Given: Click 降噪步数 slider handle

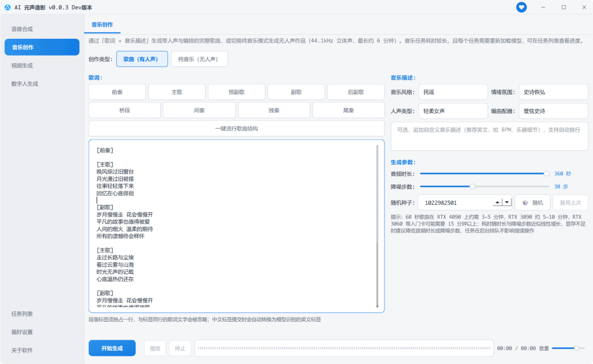Looking at the screenshot, I should (473, 186).
